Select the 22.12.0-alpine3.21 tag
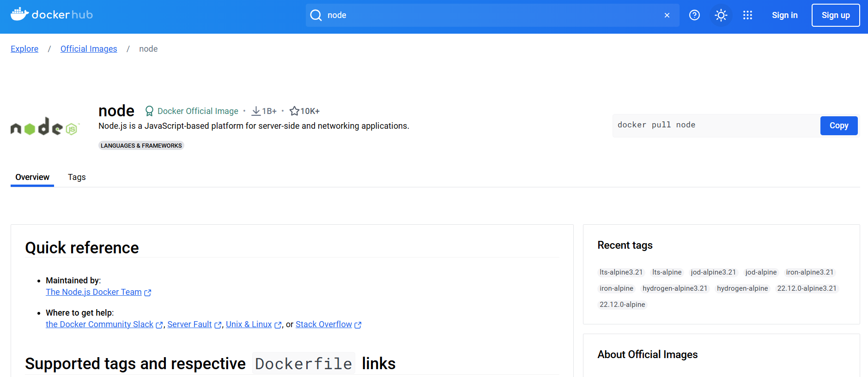This screenshot has width=868, height=377. click(x=807, y=288)
